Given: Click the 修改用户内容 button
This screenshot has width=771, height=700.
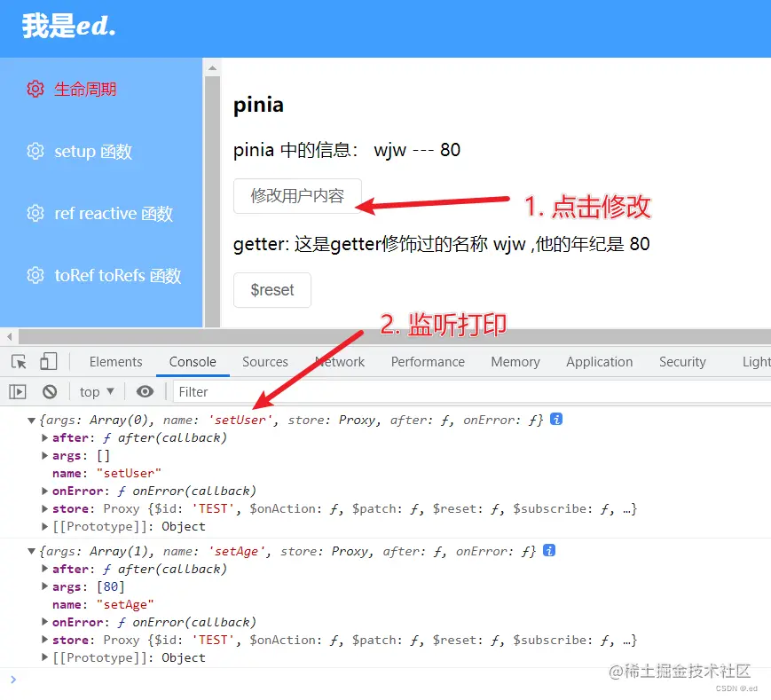Looking at the screenshot, I should 297,197.
